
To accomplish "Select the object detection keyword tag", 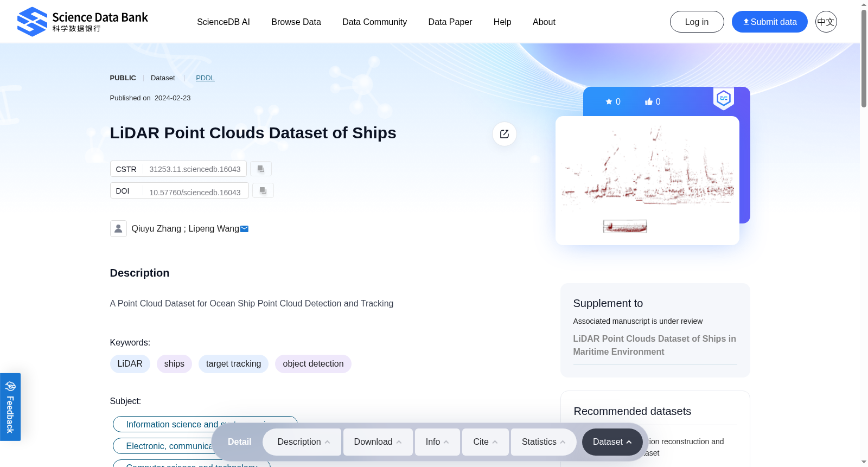I will click(x=313, y=364).
